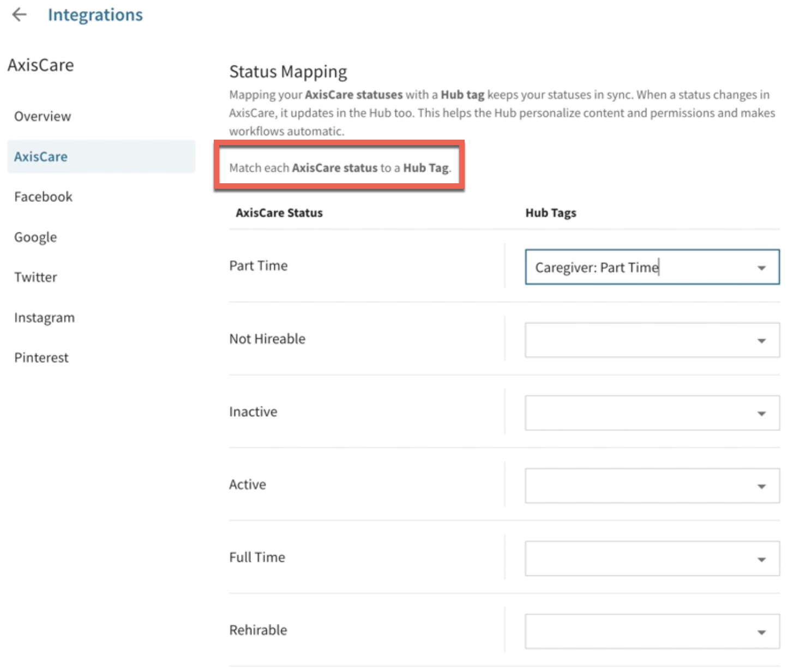The width and height of the screenshot is (793, 672).
Task: Open the Full Time Hub Tags dropdown
Action: 652,559
